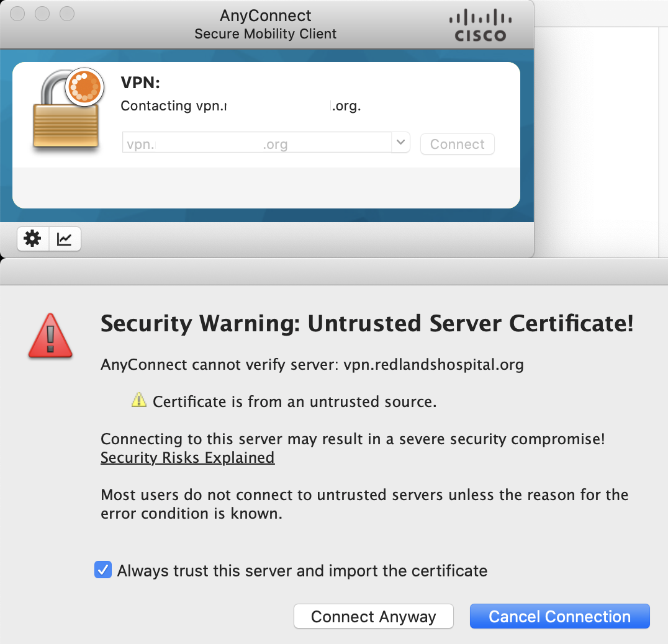Close the AnyConnect window
Image resolution: width=668 pixels, height=644 pixels.
pyautogui.click(x=17, y=14)
